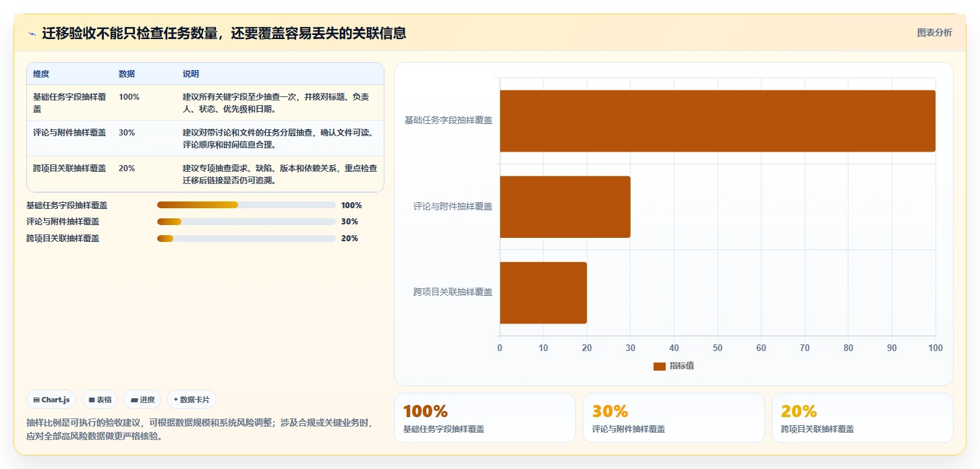
Task: Click the 跨项目关联抽样覆盖 chart bar
Action: point(543,292)
